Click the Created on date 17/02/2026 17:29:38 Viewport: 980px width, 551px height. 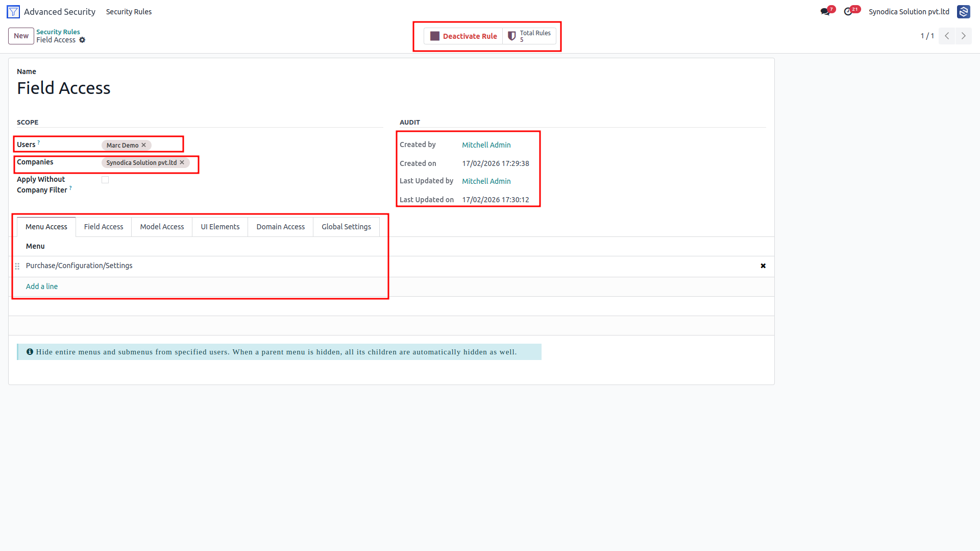pyautogui.click(x=495, y=163)
